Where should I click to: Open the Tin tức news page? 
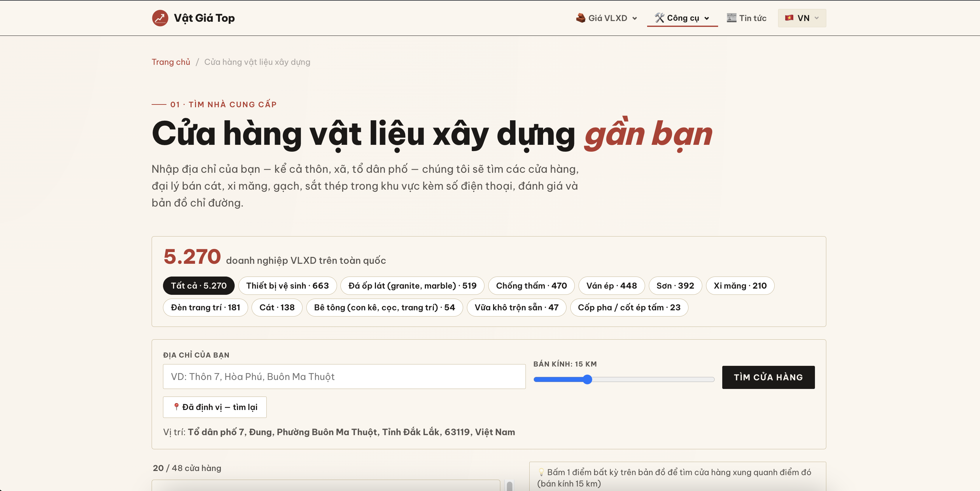746,18
